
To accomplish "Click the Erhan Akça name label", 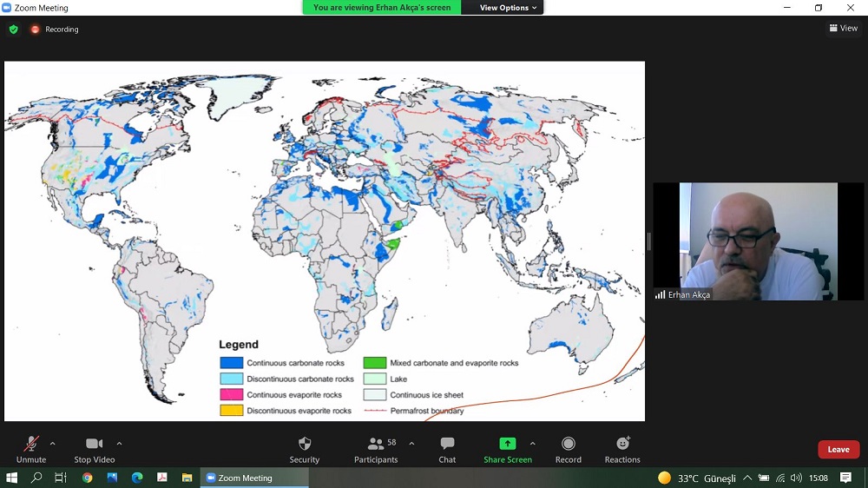I will (688, 294).
